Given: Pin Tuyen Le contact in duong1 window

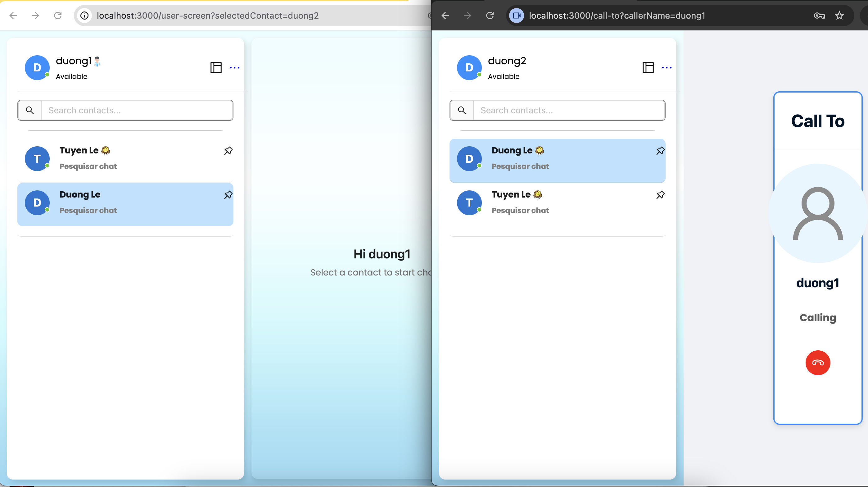Looking at the screenshot, I should pos(228,151).
